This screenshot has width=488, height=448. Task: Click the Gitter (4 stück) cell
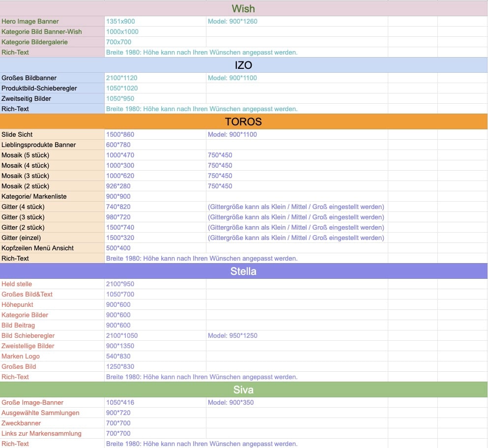click(52, 207)
